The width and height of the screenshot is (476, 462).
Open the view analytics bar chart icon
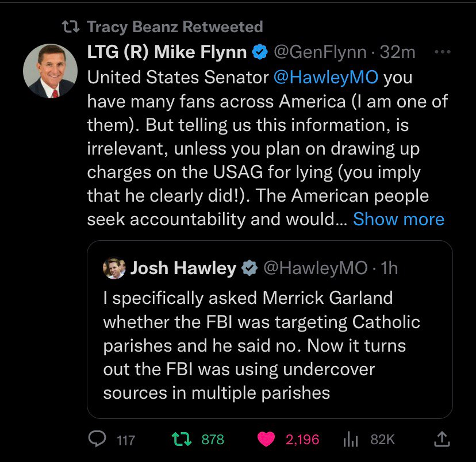pyautogui.click(x=351, y=440)
